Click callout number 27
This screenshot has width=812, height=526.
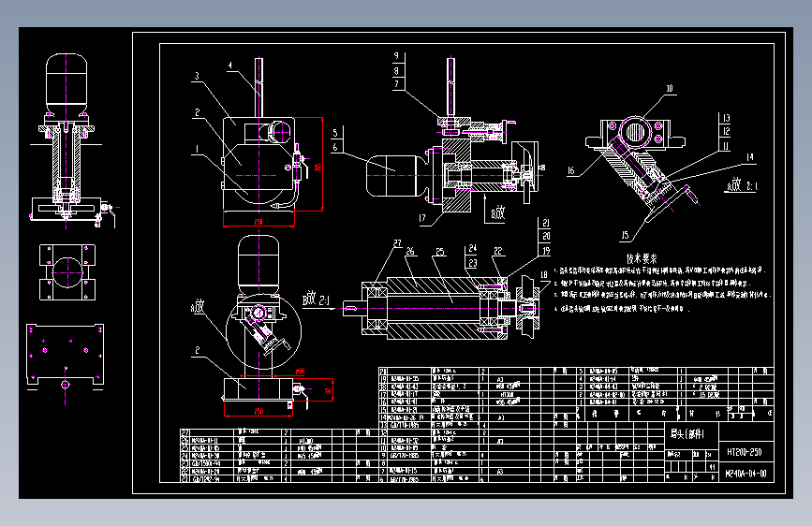pyautogui.click(x=397, y=243)
